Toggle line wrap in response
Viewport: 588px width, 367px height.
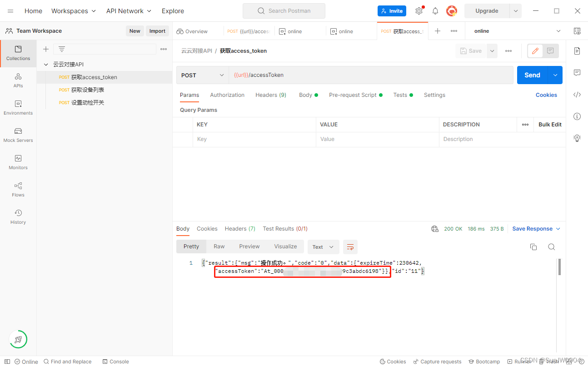pos(350,247)
